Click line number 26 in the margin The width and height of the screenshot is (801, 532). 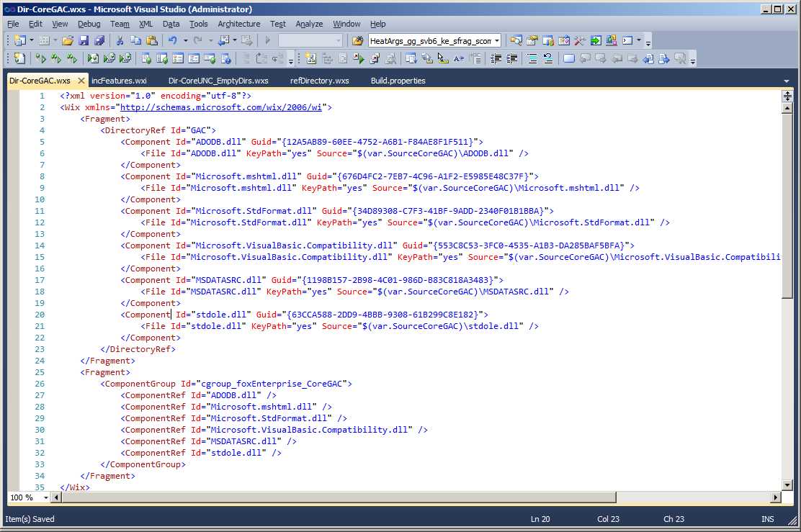pos(40,384)
